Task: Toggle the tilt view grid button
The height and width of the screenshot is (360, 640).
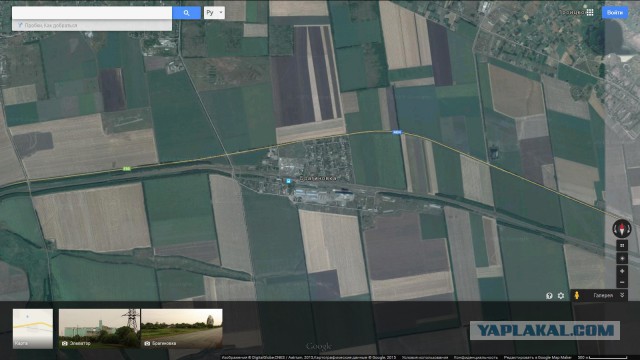Action: [x=622, y=246]
